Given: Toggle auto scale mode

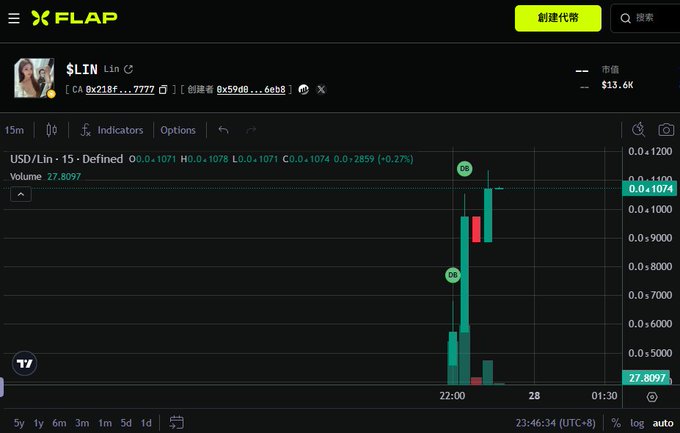Looking at the screenshot, I should coord(663,423).
